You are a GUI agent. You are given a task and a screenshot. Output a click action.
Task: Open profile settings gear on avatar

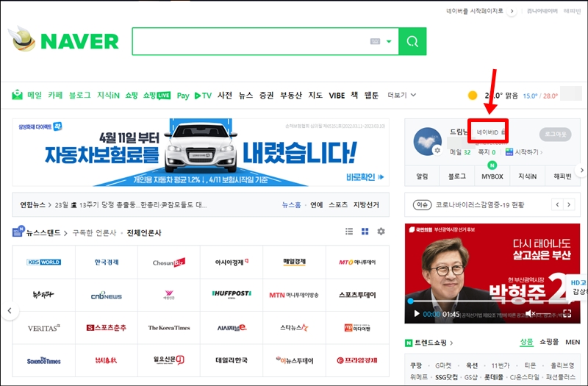(437, 150)
